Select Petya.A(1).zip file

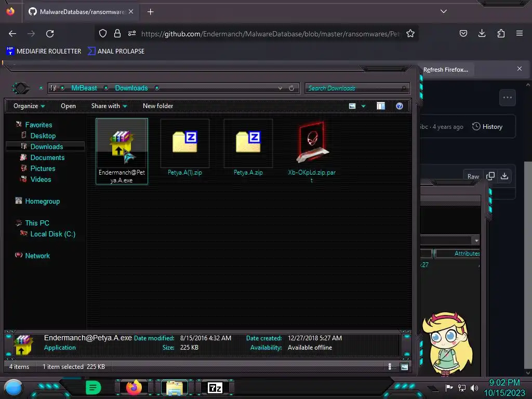[184, 148]
